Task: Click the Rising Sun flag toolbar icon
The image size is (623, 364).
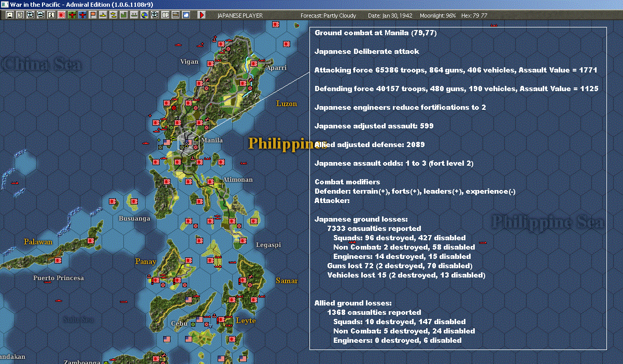Action: (61, 15)
